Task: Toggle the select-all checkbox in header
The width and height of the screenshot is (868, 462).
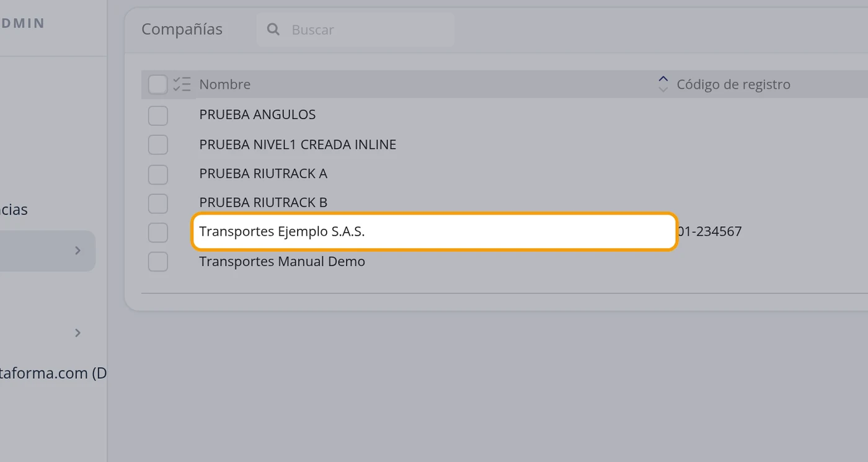Action: (157, 84)
